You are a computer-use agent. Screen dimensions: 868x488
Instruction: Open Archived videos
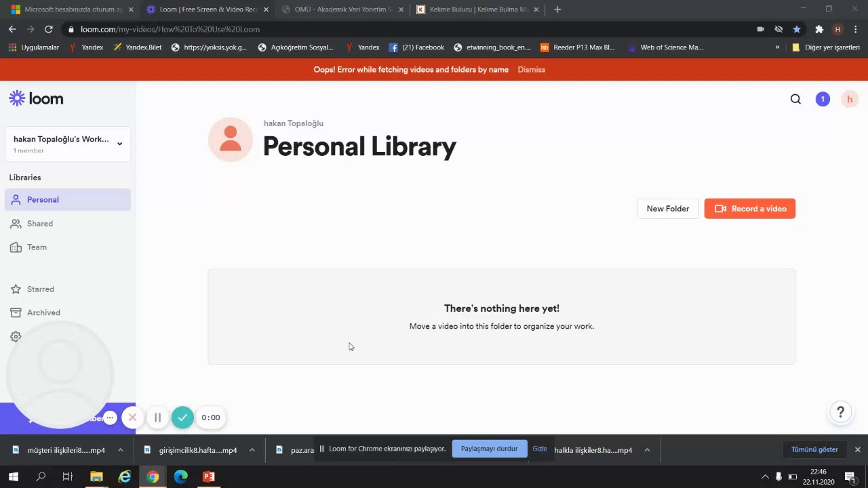coord(68,312)
